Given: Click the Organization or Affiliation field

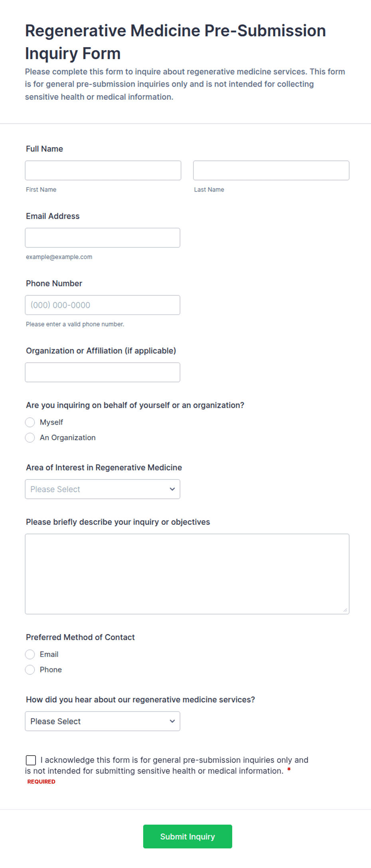Looking at the screenshot, I should point(103,372).
